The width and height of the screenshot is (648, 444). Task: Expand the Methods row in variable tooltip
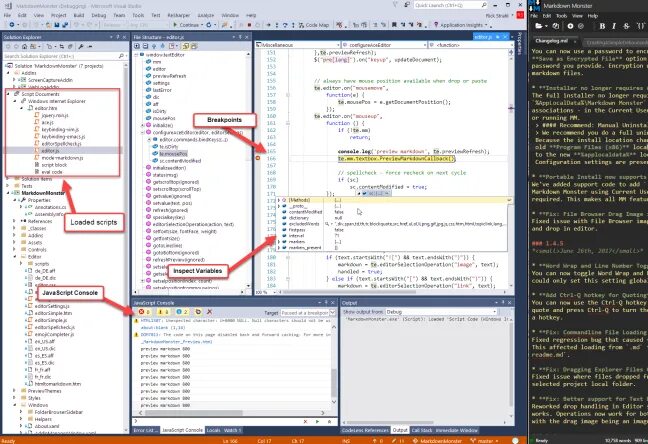(279, 200)
